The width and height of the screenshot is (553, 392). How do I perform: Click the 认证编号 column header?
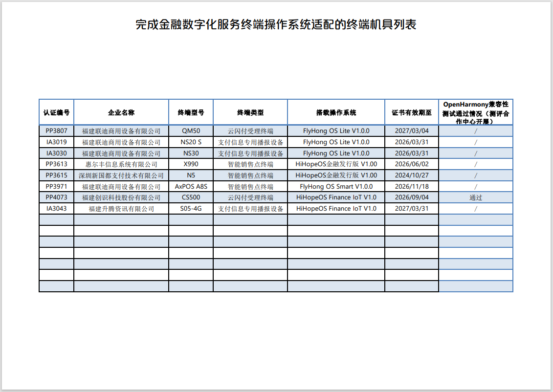coord(56,112)
